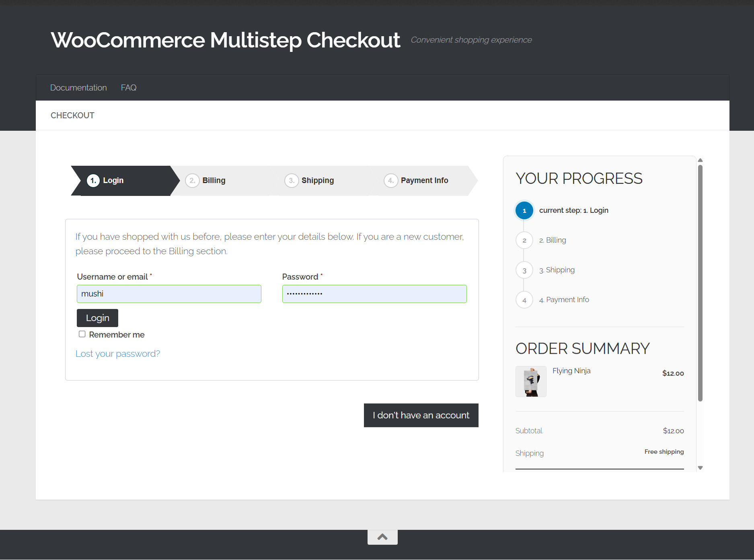Follow the Lost your password link
The height and width of the screenshot is (560, 754).
[x=118, y=354]
